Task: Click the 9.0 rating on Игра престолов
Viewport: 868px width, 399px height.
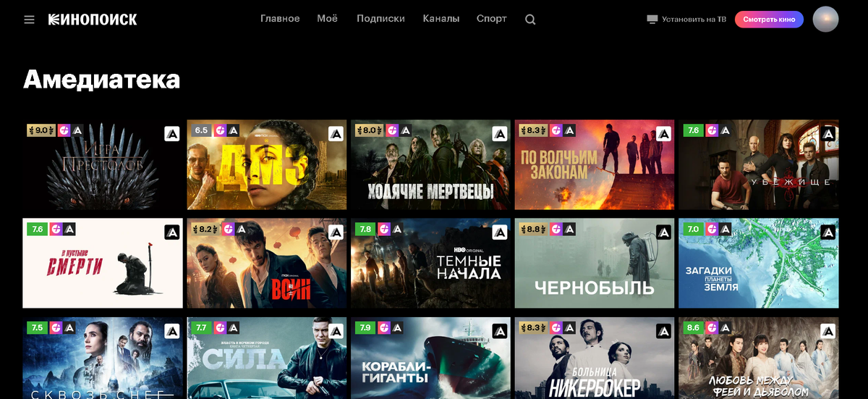Action: pos(42,130)
